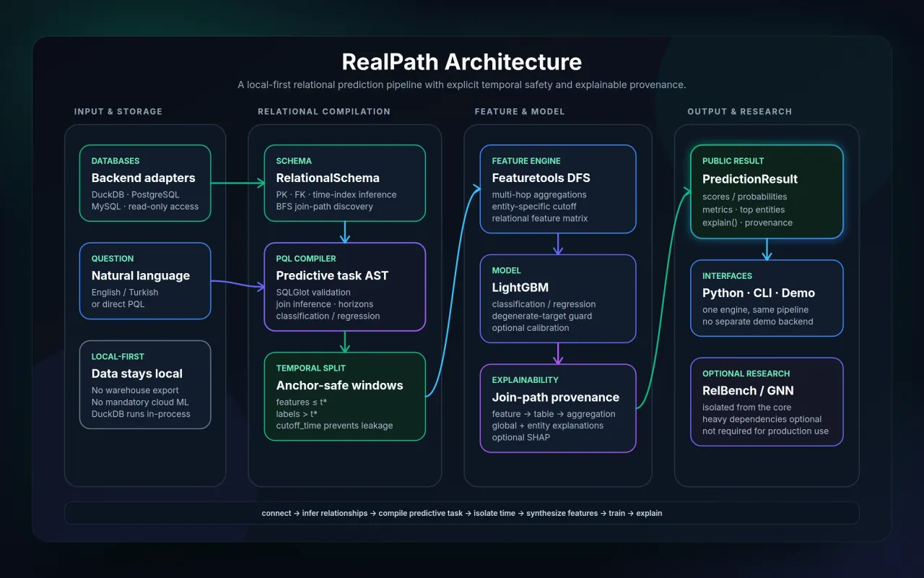Click the LightGBM heading

pyautogui.click(x=522, y=288)
